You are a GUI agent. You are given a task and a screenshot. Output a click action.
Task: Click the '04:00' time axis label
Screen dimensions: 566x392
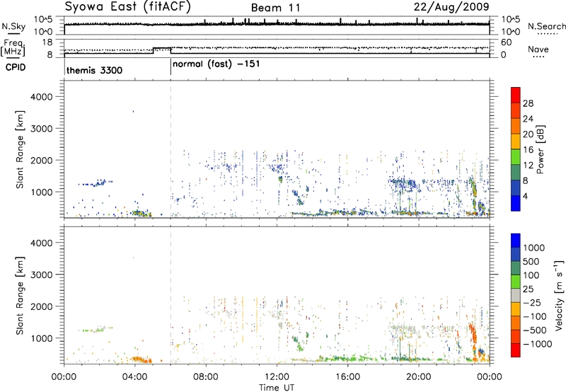[x=134, y=377]
